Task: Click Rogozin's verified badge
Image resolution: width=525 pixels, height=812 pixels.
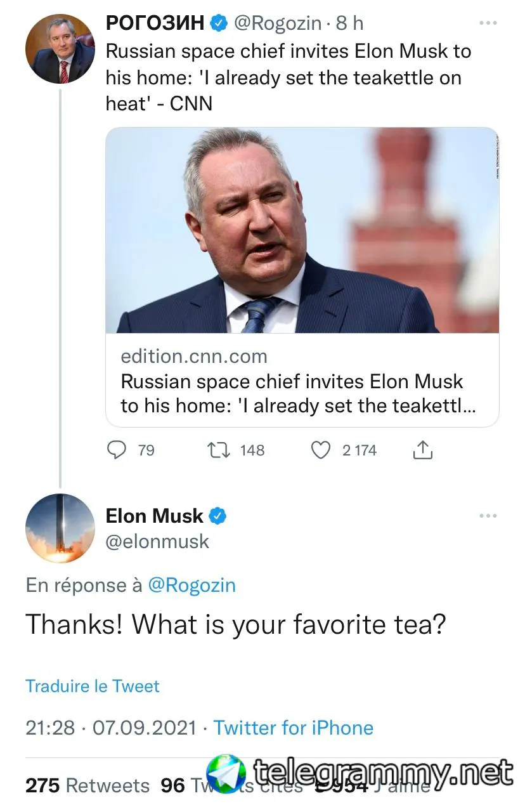Action: (x=219, y=23)
